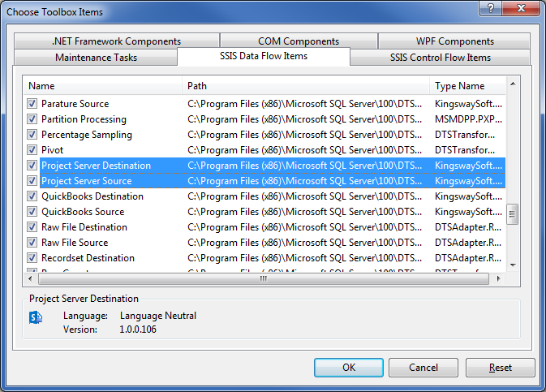The height and width of the screenshot is (392, 546).
Task: Click the horizontal scrollbar left arrow
Action: coord(30,278)
